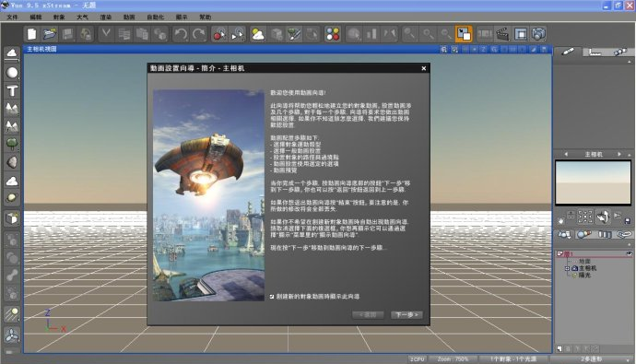Uncheck show wizard on new animation checkbox
Screen dimensions: 636x364
pyautogui.click(x=272, y=297)
